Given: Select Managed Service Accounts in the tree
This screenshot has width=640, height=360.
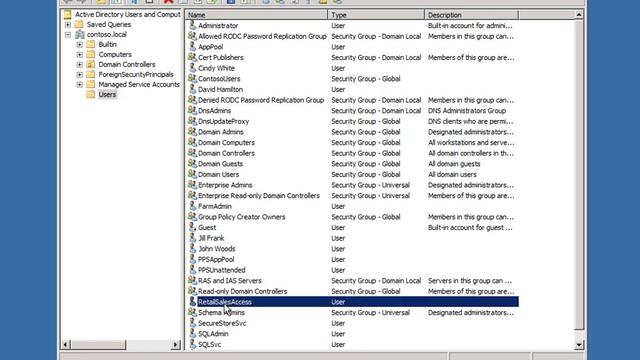Looking at the screenshot, I should 139,84.
